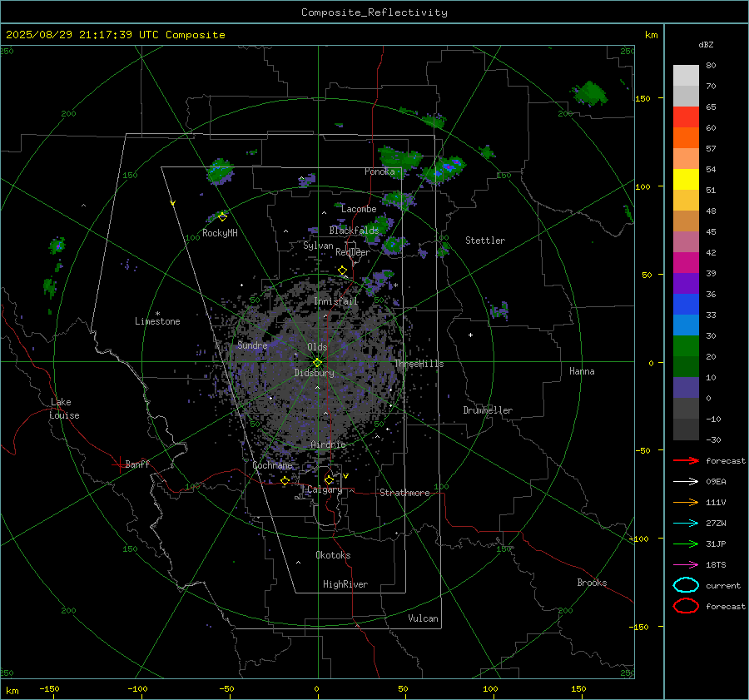Click the Lake Louise label
Viewport: 749px width, 700px height.
click(64, 409)
